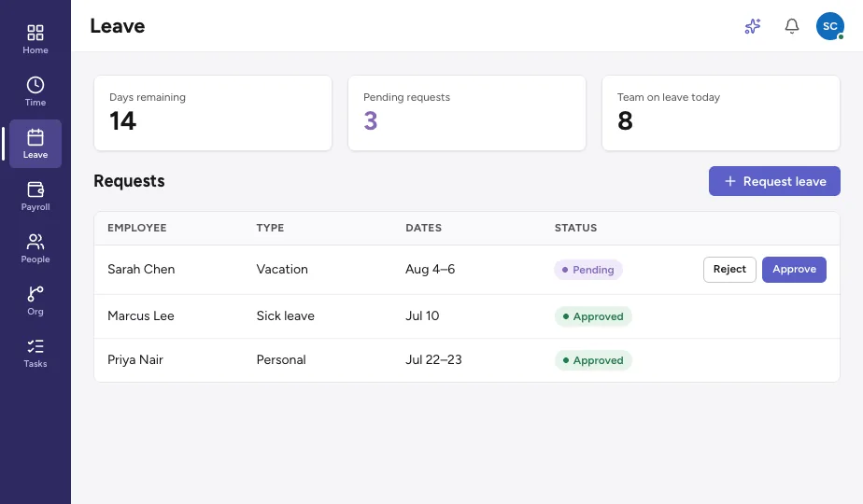Click the Jul 10 date cell
The height and width of the screenshot is (504, 863).
point(422,315)
